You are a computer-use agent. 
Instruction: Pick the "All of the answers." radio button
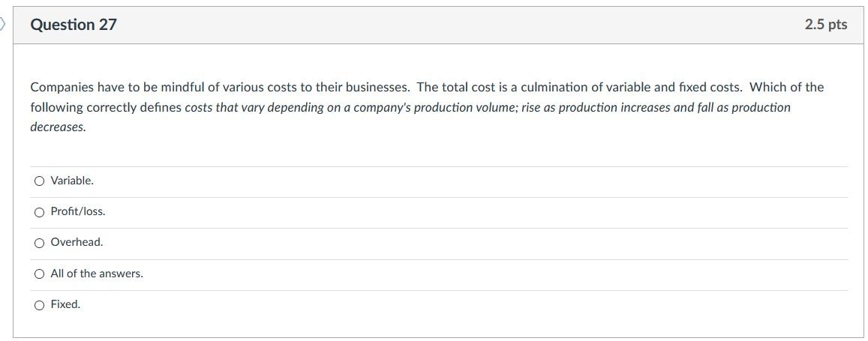pos(39,274)
